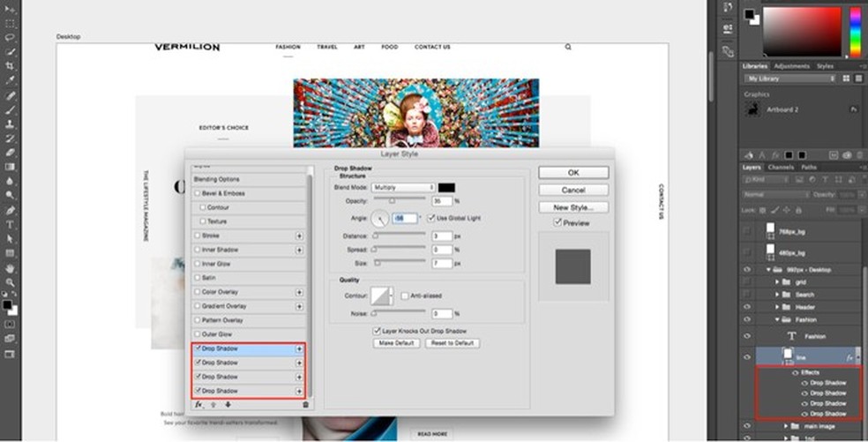The image size is (868, 442).
Task: Click the New Style... button
Action: pos(573,207)
